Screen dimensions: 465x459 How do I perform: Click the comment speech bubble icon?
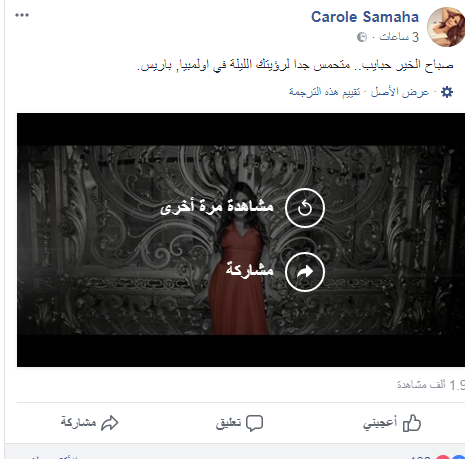pyautogui.click(x=254, y=423)
